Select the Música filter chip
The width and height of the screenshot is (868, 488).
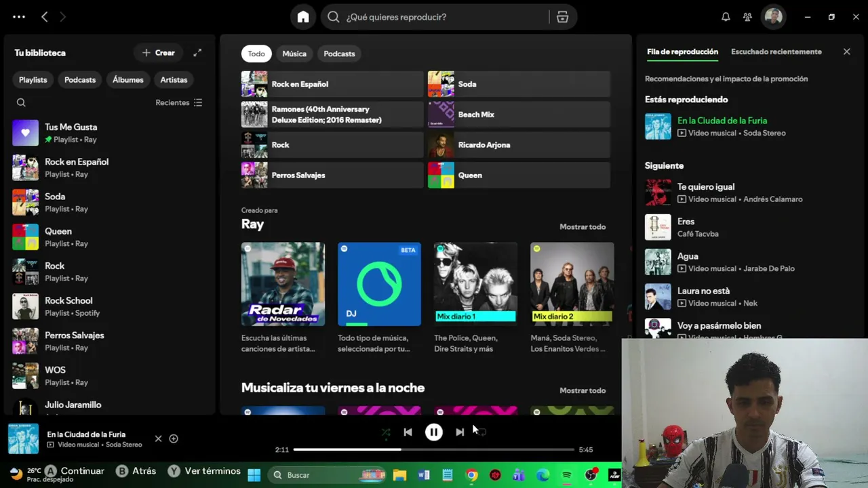[x=294, y=54]
